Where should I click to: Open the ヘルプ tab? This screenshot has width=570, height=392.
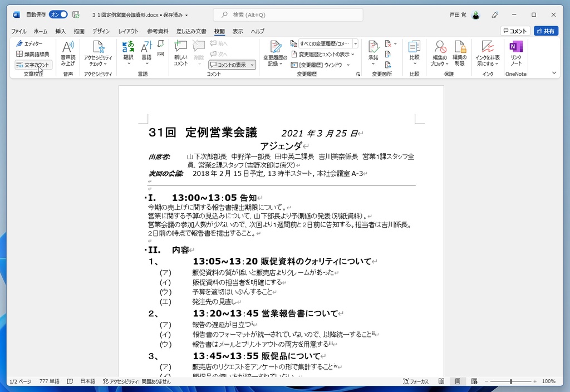[257, 31]
